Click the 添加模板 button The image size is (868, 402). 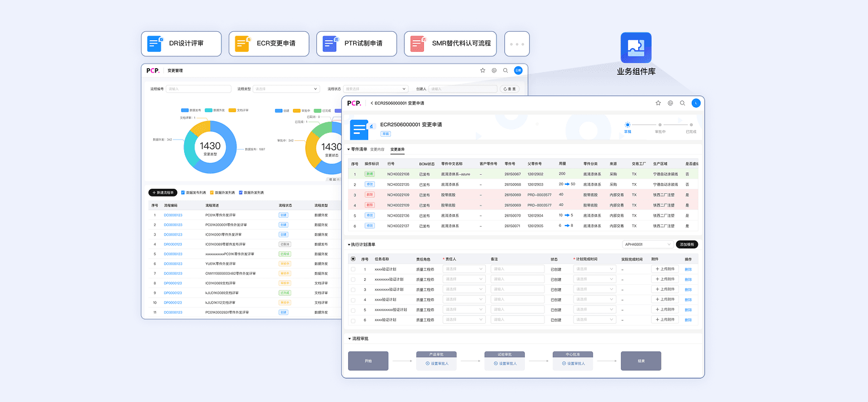pos(687,245)
